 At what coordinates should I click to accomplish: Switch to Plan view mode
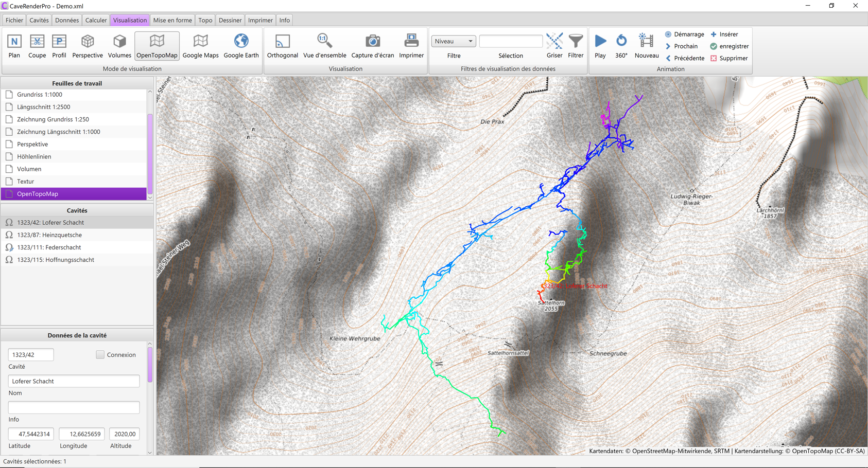tap(14, 46)
